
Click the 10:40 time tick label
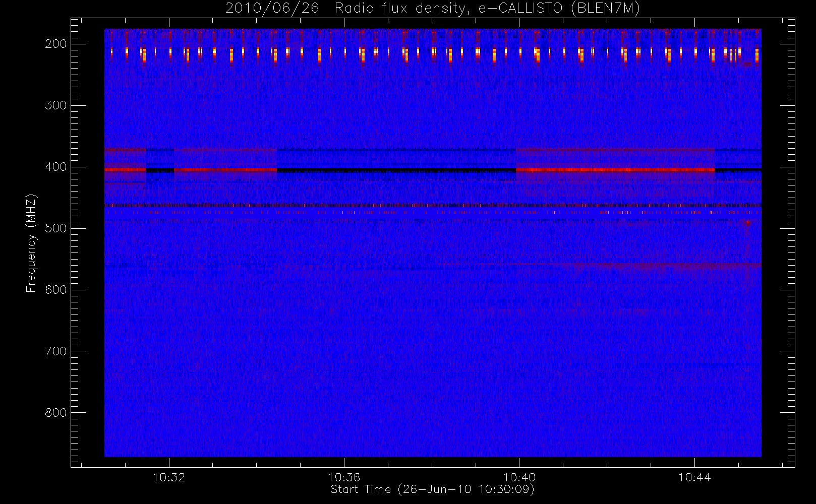(519, 477)
